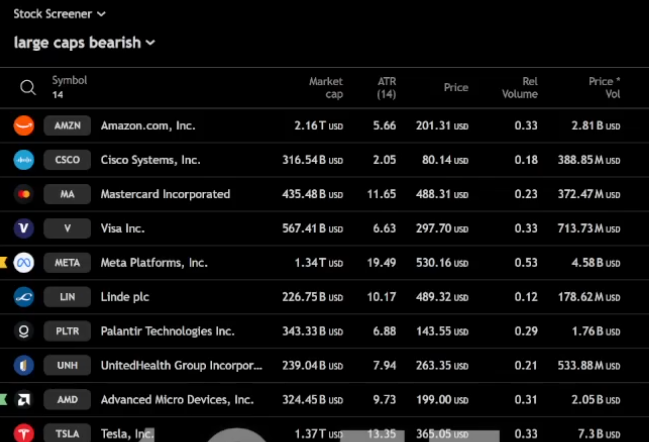Select the MA ticker badge

(x=67, y=194)
